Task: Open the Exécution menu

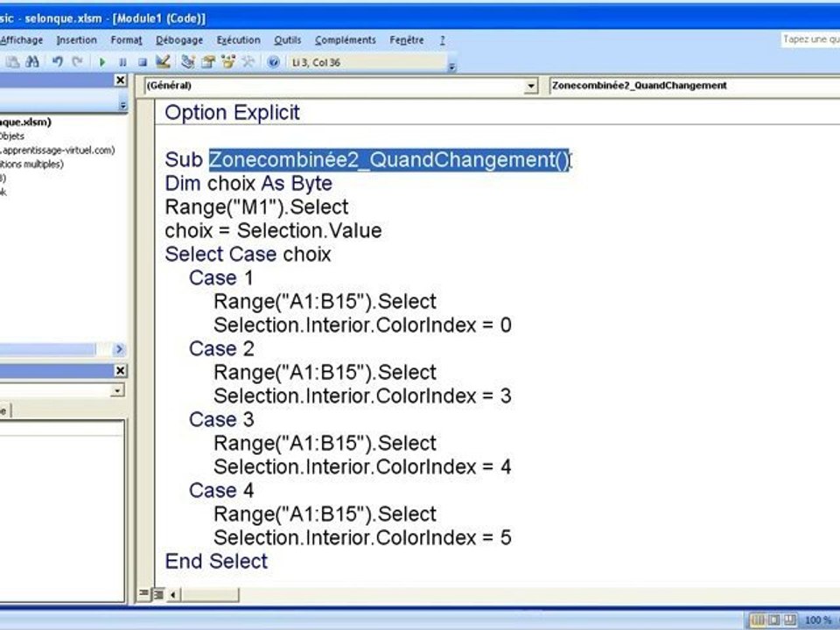Action: pyautogui.click(x=238, y=40)
